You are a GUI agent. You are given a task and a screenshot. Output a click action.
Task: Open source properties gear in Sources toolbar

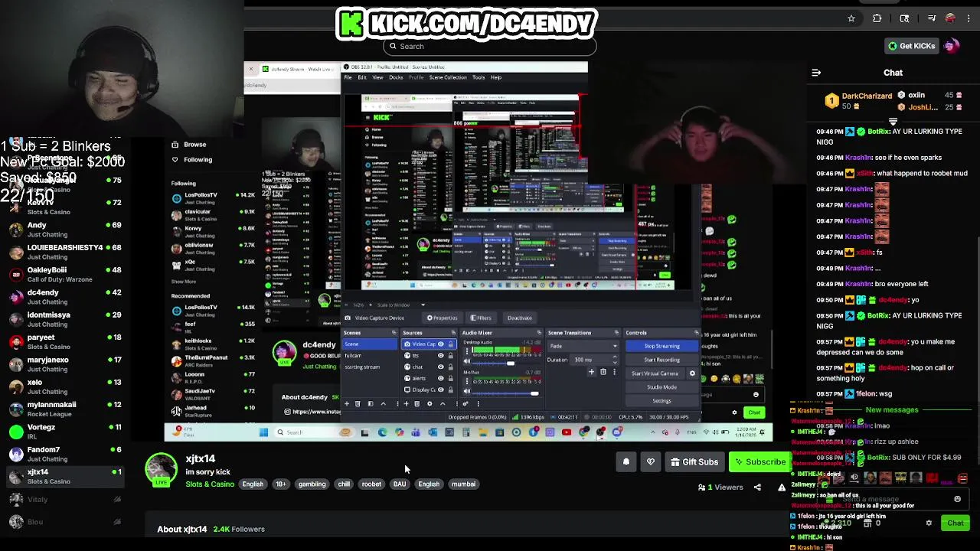click(429, 404)
